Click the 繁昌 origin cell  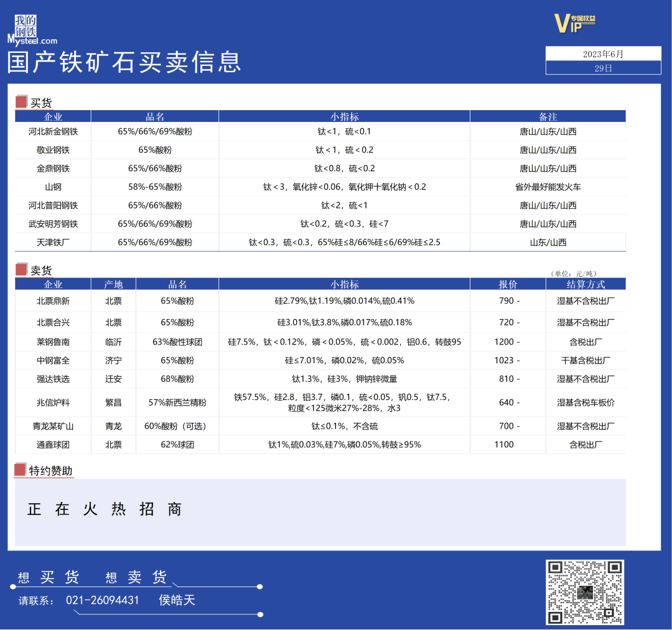click(x=113, y=402)
